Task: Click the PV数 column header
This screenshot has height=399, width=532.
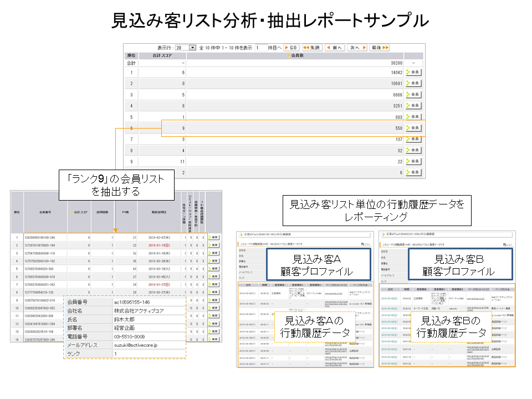Action: pyautogui.click(x=126, y=212)
